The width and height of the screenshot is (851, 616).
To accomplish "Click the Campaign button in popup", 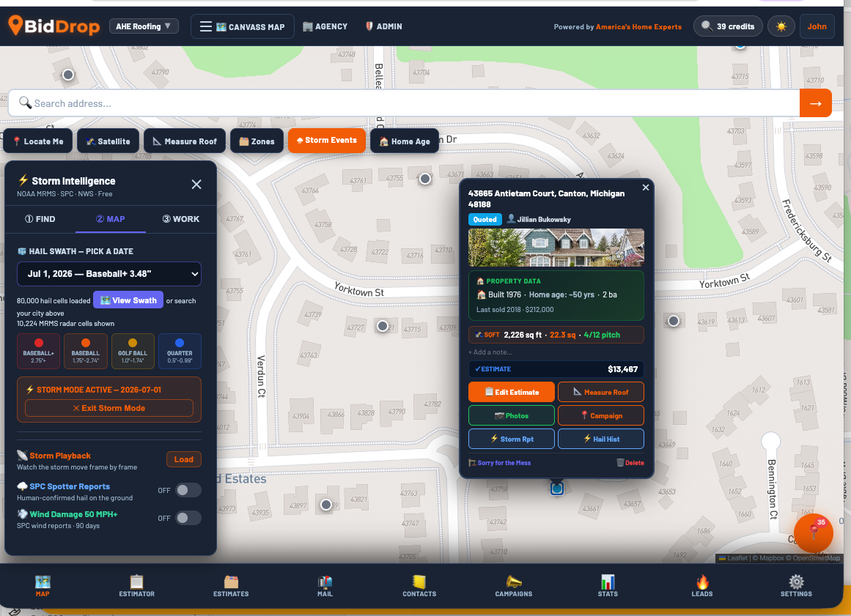I will pos(601,415).
